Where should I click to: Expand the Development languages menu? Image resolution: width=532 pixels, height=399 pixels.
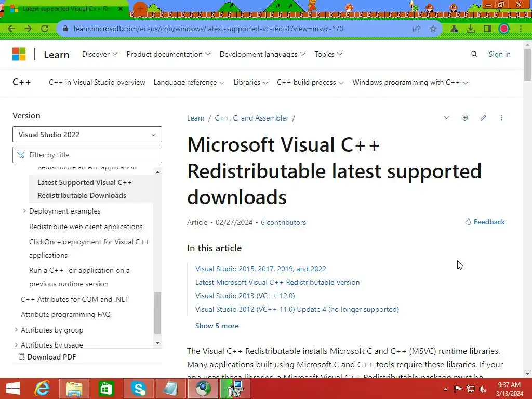[262, 54]
